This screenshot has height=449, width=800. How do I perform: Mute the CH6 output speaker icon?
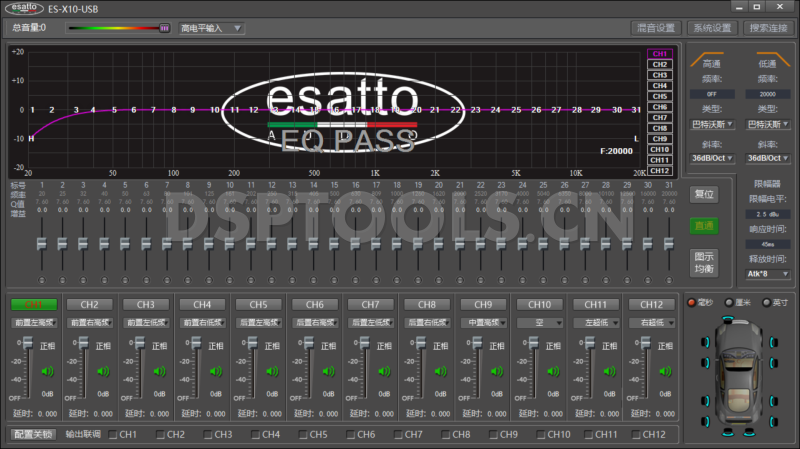329,371
